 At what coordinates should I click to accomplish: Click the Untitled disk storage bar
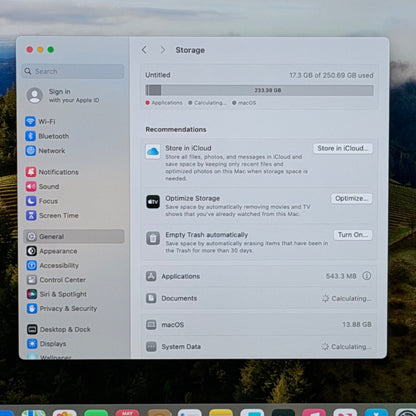[x=259, y=90]
